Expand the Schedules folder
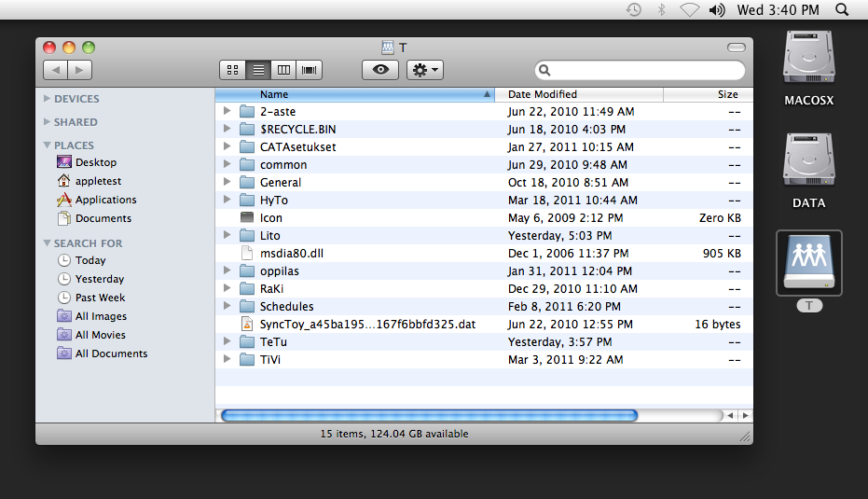 coord(227,306)
